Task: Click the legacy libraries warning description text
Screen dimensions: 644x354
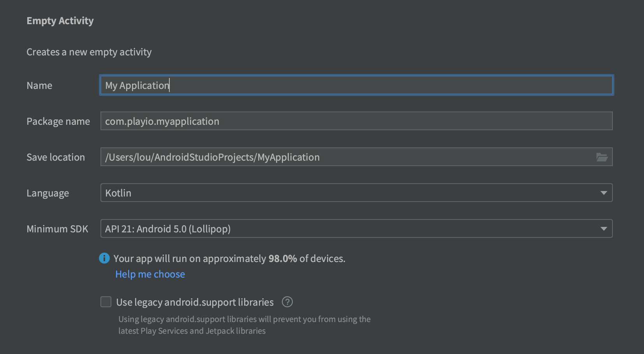Action: [x=245, y=325]
